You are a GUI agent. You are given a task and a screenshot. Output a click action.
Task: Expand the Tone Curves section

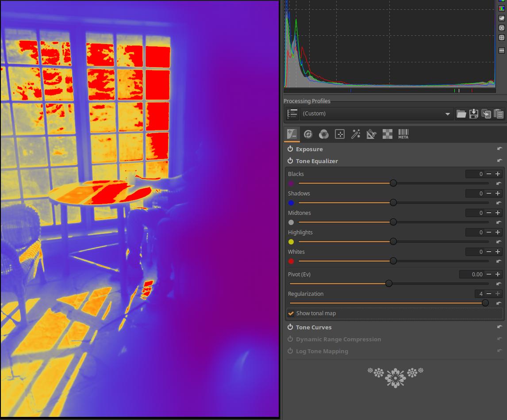point(314,327)
